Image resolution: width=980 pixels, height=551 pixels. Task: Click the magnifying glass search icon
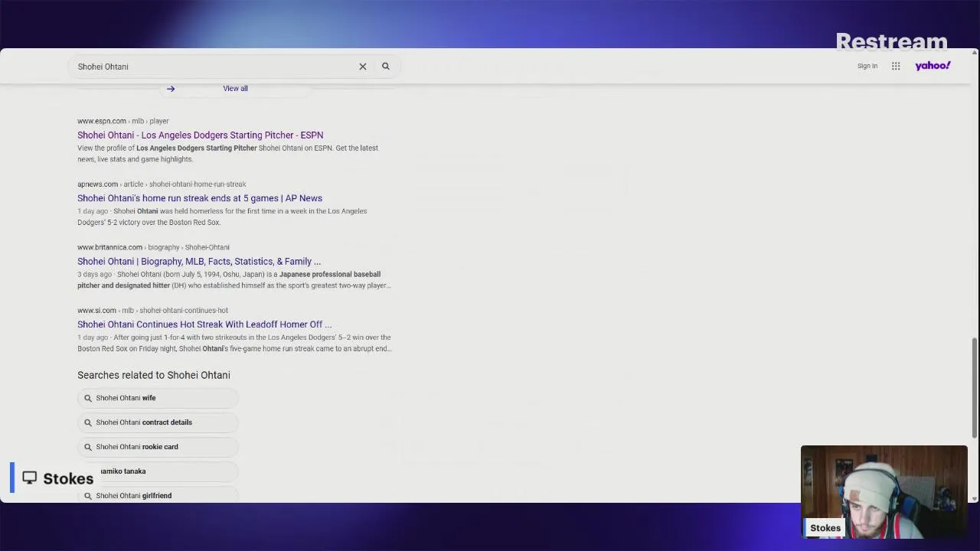click(x=386, y=67)
